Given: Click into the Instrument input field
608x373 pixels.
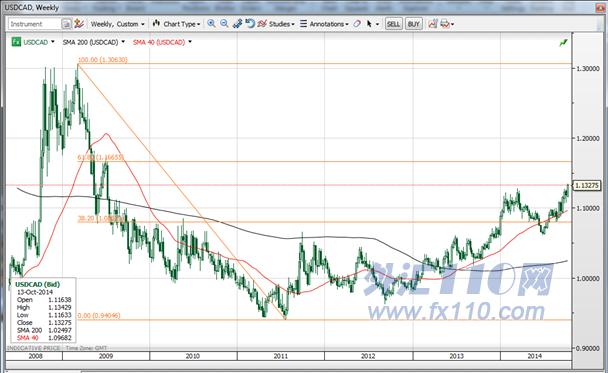Looking at the screenshot, I should (35, 24).
